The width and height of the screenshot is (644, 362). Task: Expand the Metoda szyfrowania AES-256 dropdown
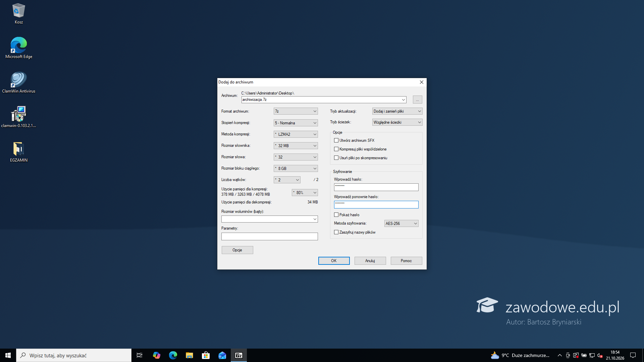coord(401,224)
